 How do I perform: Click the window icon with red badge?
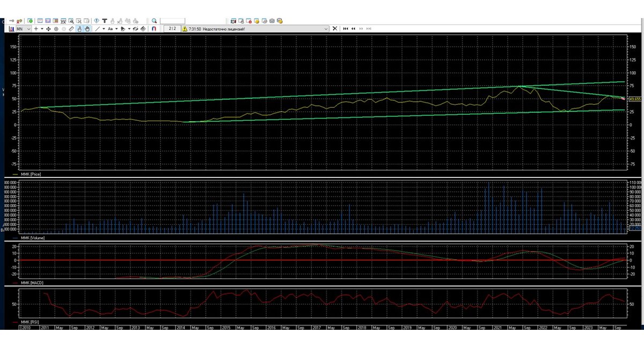pos(248,21)
